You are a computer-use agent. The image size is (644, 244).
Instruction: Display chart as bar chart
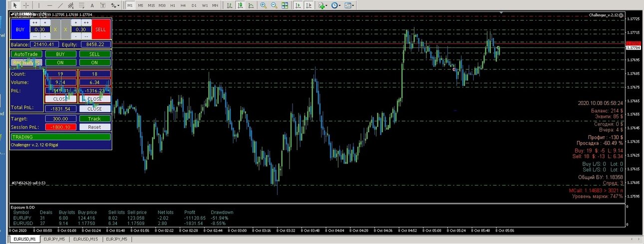(229, 5)
